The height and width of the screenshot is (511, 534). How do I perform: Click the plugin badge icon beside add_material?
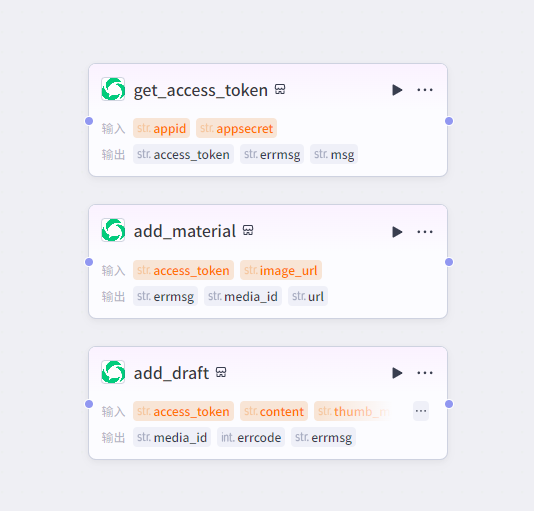pyautogui.click(x=248, y=231)
